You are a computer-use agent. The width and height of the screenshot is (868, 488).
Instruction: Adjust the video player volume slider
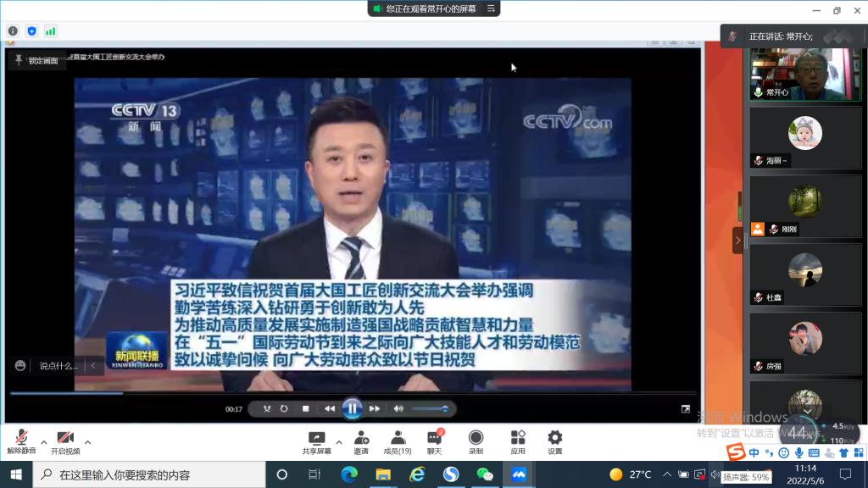click(430, 409)
